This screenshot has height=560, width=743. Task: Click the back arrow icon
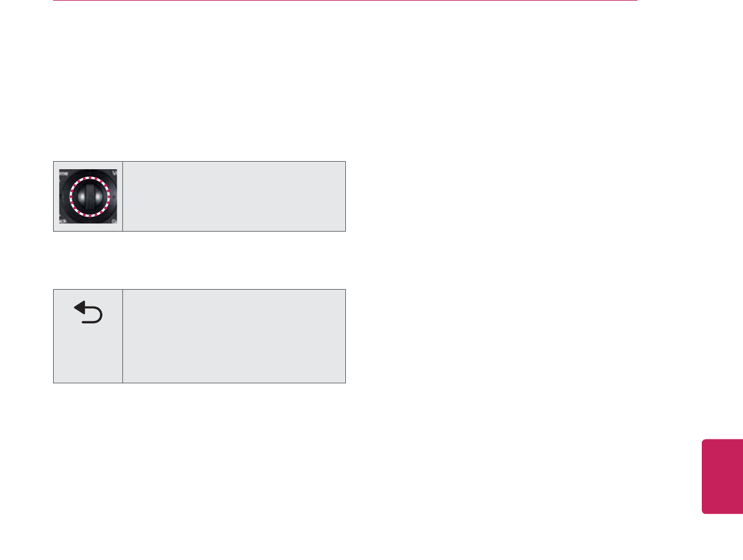(89, 312)
